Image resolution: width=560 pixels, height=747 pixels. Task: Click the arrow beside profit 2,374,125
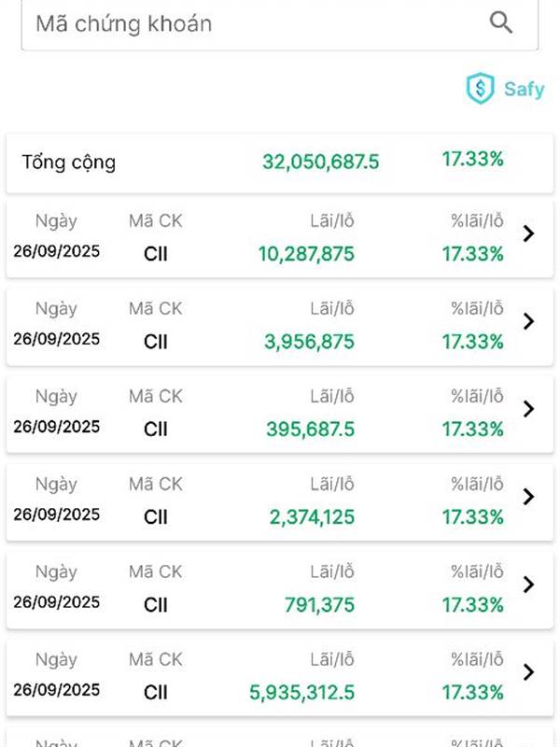[529, 497]
